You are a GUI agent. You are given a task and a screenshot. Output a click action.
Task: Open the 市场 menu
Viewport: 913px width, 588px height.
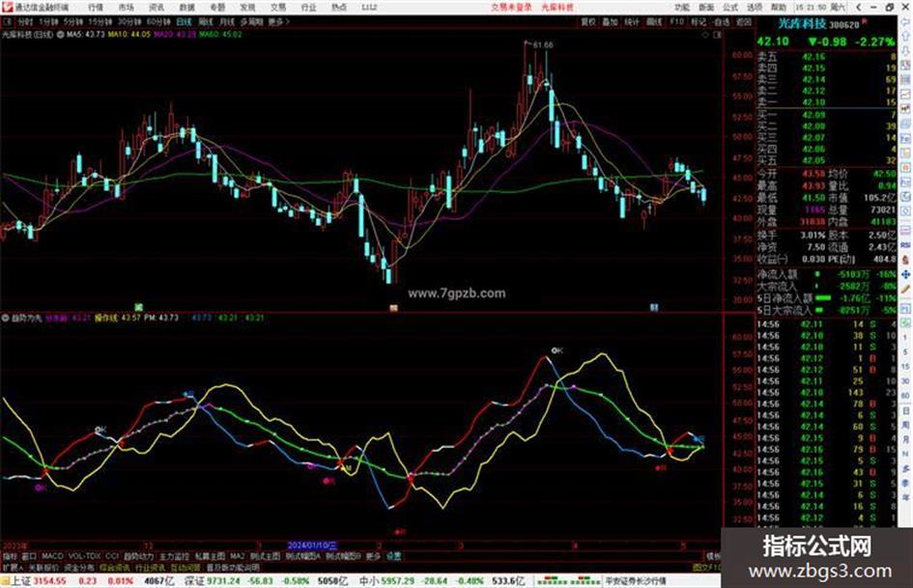click(x=126, y=8)
